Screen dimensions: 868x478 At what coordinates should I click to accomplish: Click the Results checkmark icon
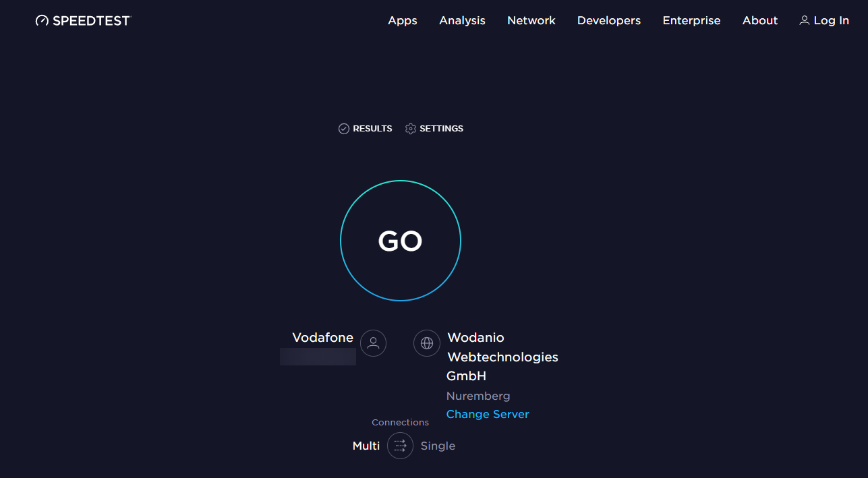click(344, 129)
